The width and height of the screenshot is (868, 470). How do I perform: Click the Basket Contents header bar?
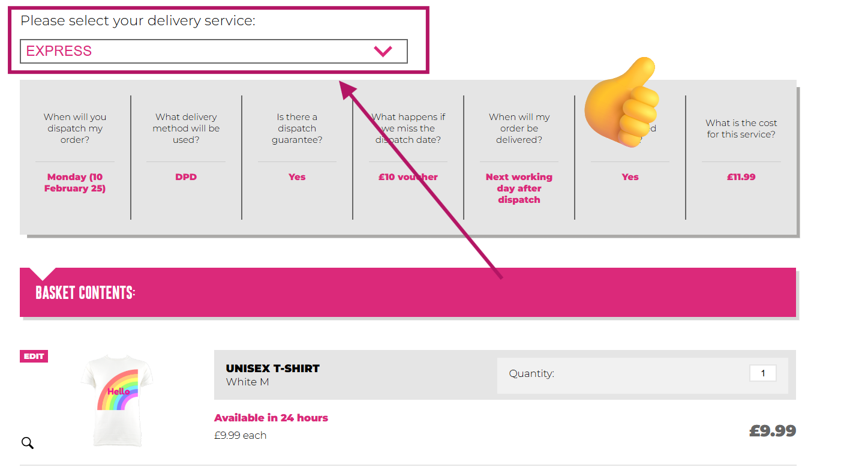pos(408,292)
